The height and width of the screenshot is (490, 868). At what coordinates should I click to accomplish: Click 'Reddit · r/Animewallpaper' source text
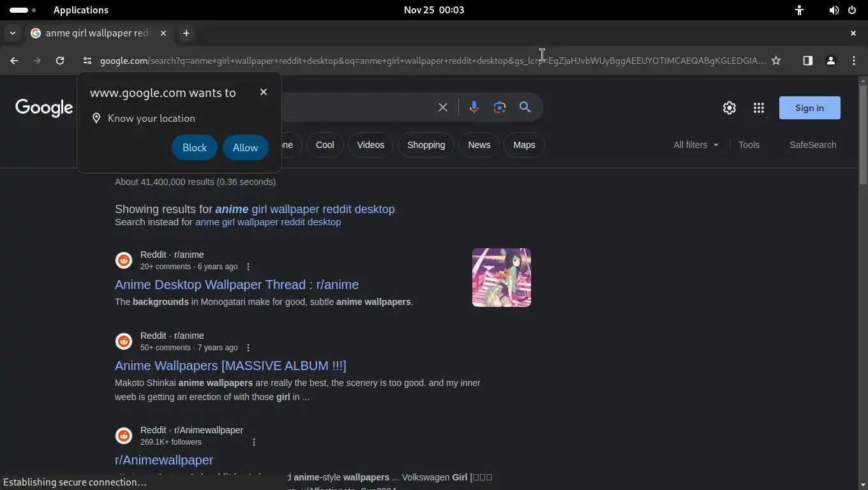(x=191, y=430)
